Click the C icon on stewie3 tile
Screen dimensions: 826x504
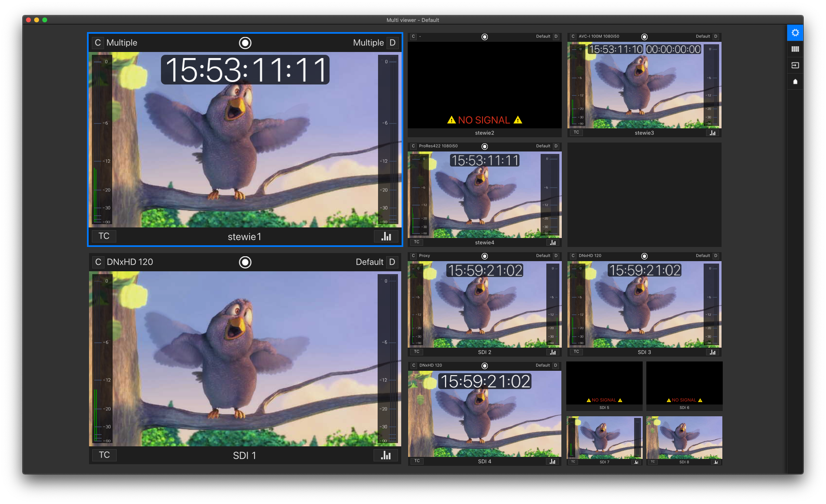573,37
